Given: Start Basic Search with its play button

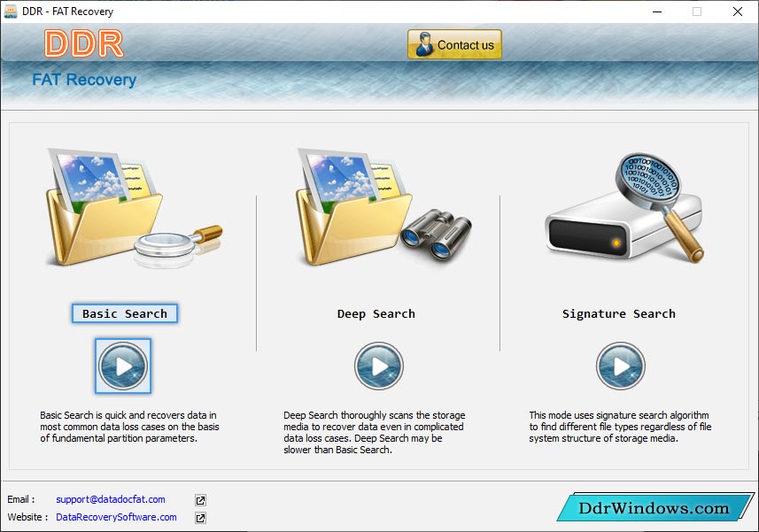Looking at the screenshot, I should coord(123,366).
